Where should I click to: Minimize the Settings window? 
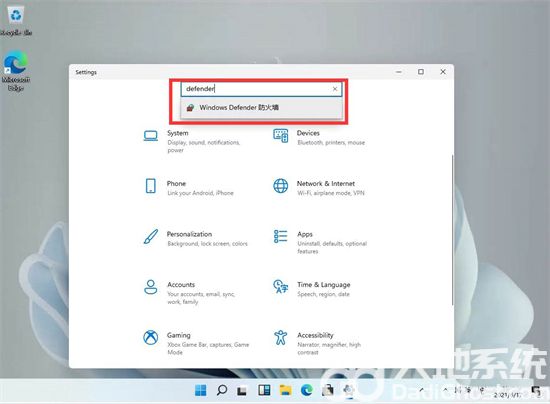[399, 72]
